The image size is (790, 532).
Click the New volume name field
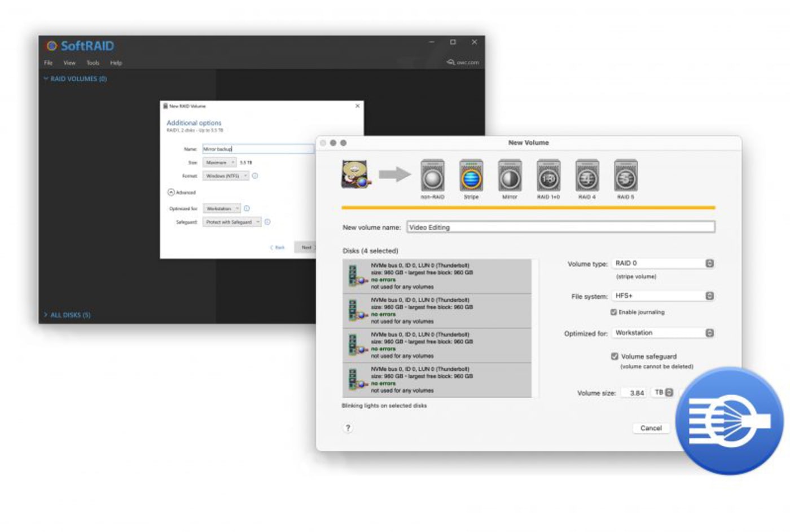pyautogui.click(x=560, y=227)
